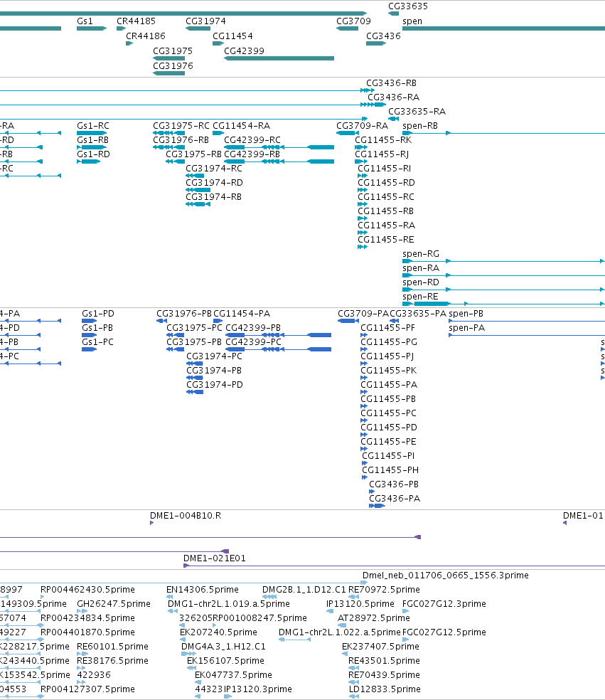
Task: Open the CG3436-PA protein label
Action: 395,499
